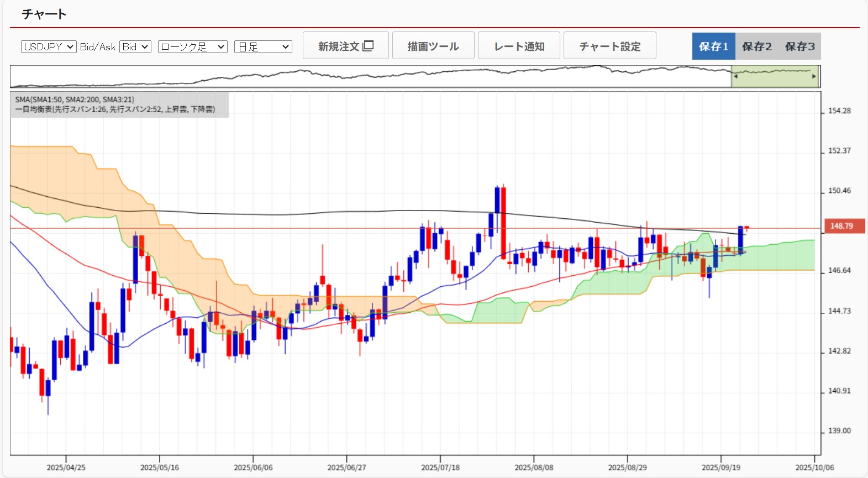This screenshot has width=868, height=478.
Task: Click the 2025/09/19 date axis label
Action: 721,468
